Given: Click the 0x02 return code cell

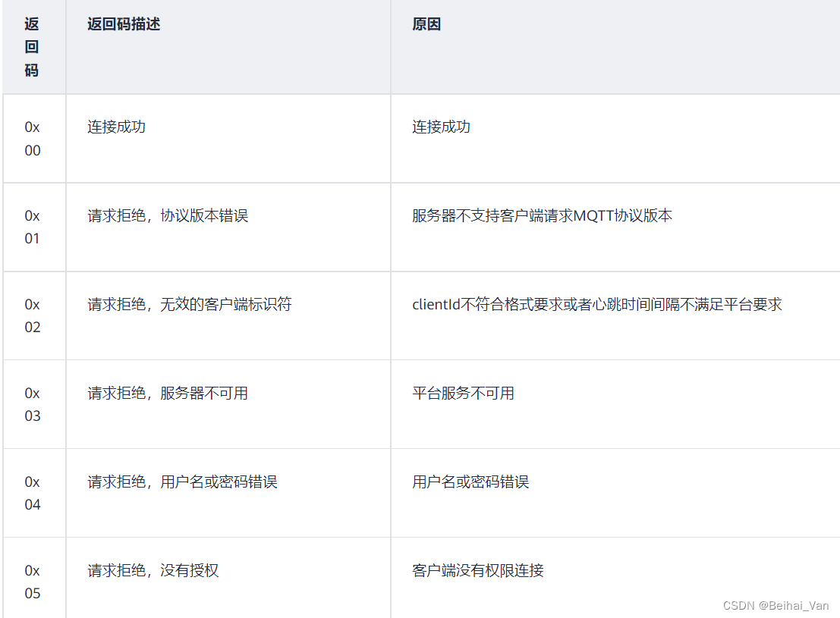Looking at the screenshot, I should (34, 316).
